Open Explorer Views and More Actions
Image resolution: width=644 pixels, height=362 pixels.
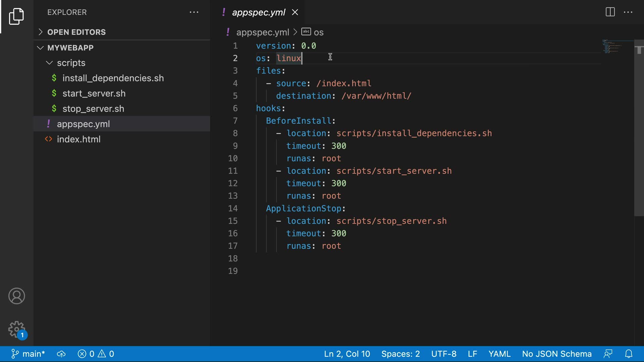pyautogui.click(x=194, y=12)
